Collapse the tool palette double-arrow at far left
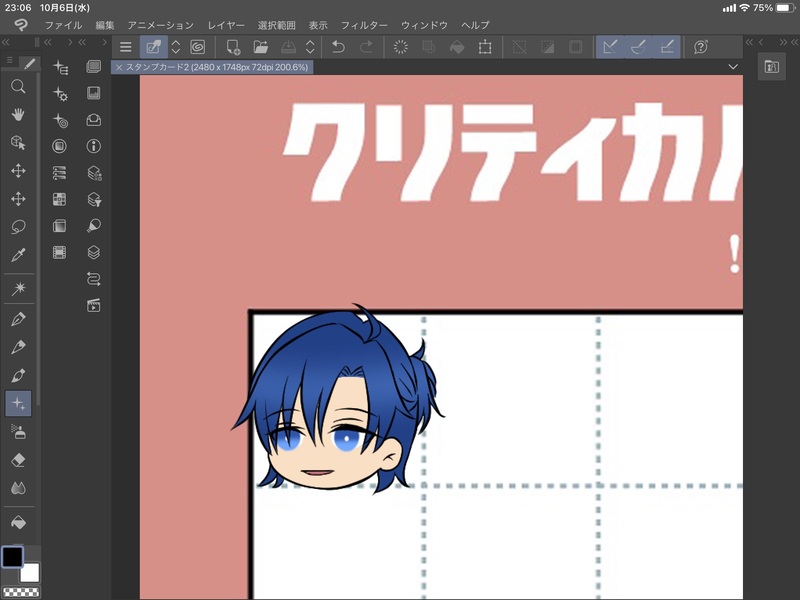Viewport: 800px width, 600px height. [6, 42]
